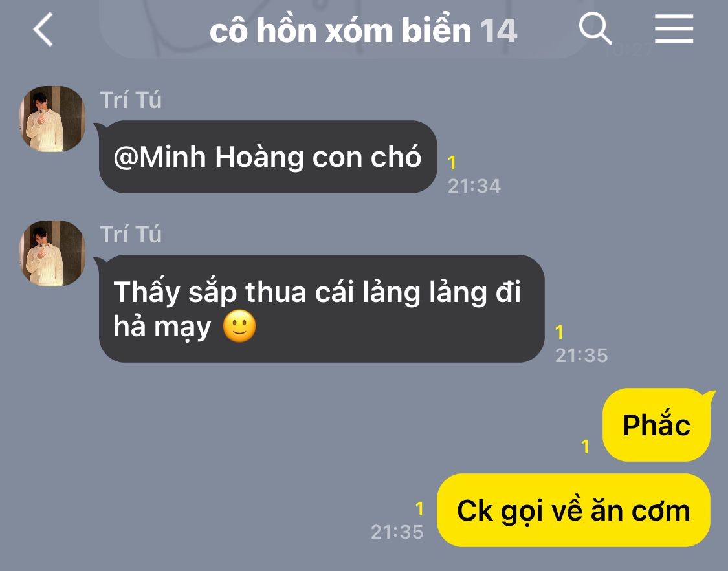Select the Ck gọi về ăn cơm bubble

(x=573, y=510)
